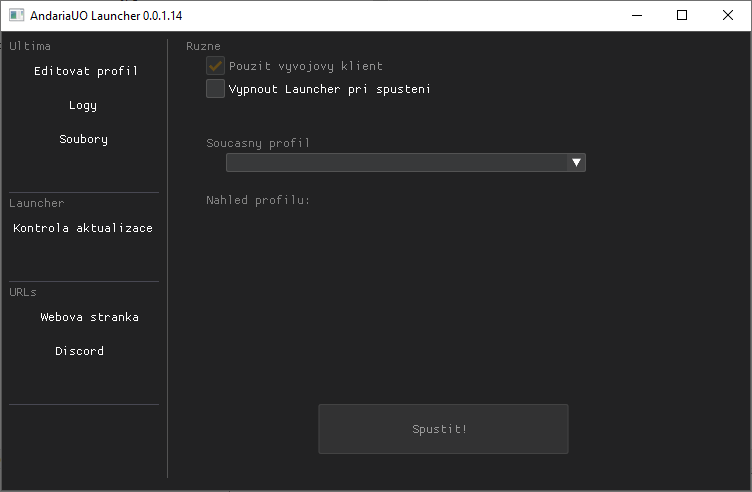Image resolution: width=752 pixels, height=492 pixels.
Task: Click the Soucasny profil label
Action: 258,143
